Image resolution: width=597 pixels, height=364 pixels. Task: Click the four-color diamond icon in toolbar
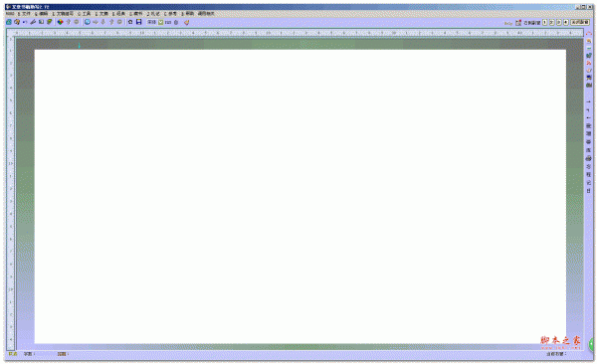tap(60, 22)
